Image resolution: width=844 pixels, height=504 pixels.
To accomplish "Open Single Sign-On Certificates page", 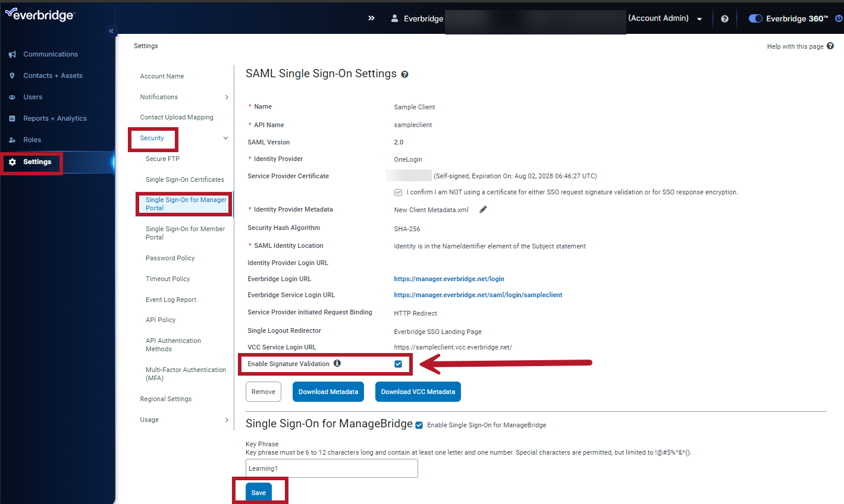I will (x=185, y=179).
